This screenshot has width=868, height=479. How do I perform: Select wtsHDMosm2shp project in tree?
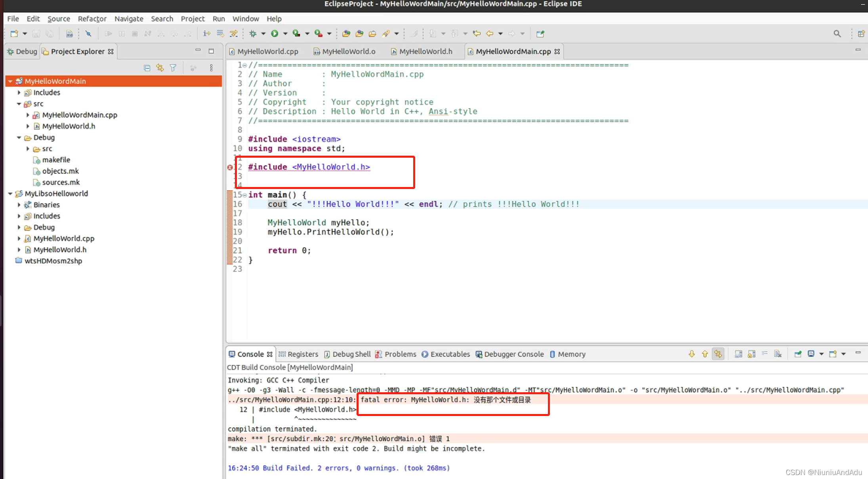pos(53,261)
